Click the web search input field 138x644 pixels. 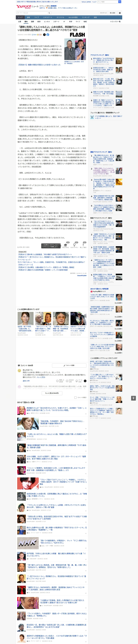[x=108, y=2]
